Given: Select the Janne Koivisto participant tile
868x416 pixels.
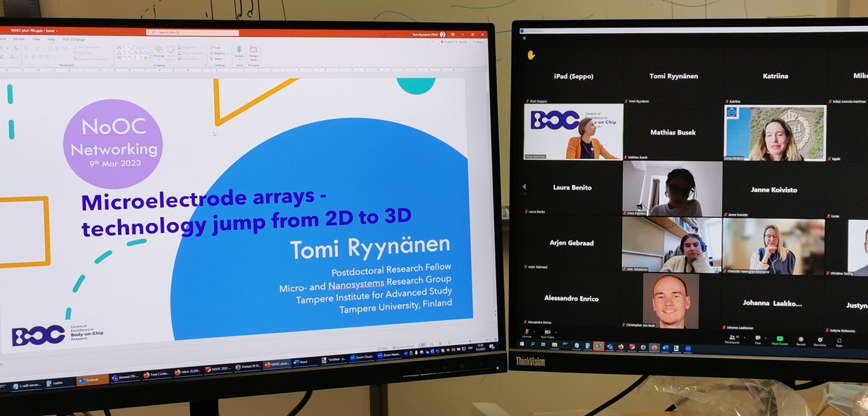Looking at the screenshot, I should (773, 190).
